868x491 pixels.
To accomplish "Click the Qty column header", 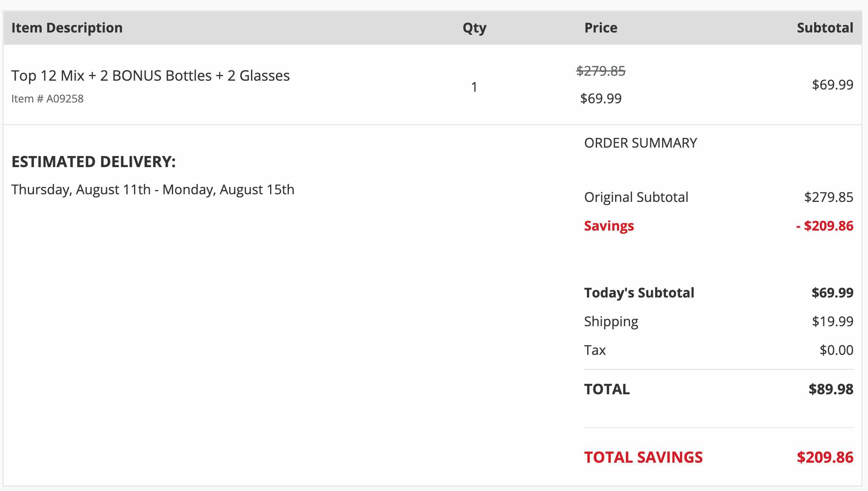I will click(x=474, y=28).
